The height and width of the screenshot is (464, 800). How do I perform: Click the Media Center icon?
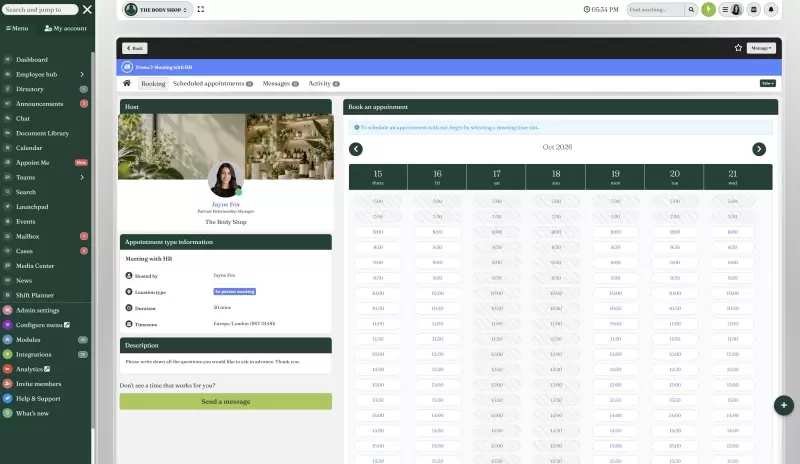8,266
